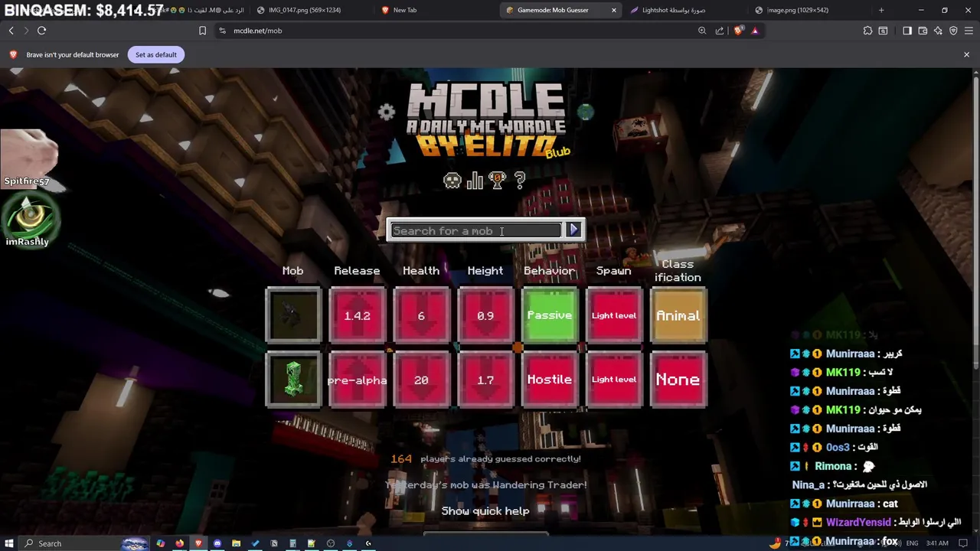This screenshot has width=980, height=551.
Task: Open Brave VPN shield icon
Action: pyautogui.click(x=953, y=31)
